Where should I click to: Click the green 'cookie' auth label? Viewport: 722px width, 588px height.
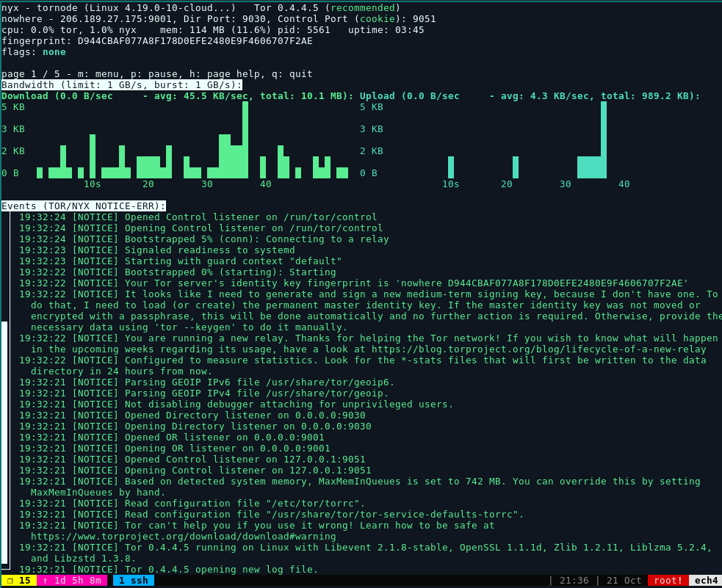click(x=377, y=19)
